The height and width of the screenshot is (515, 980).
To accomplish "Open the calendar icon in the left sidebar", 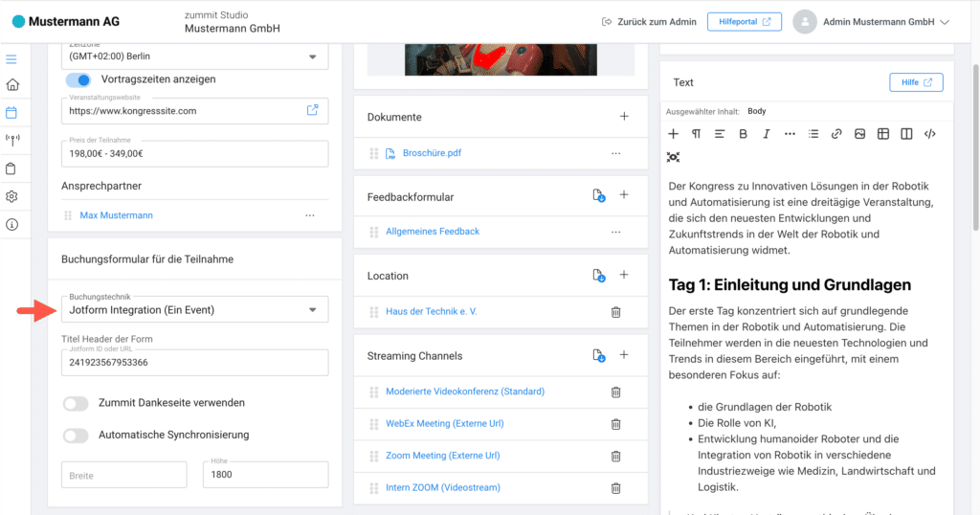I will coord(11,112).
